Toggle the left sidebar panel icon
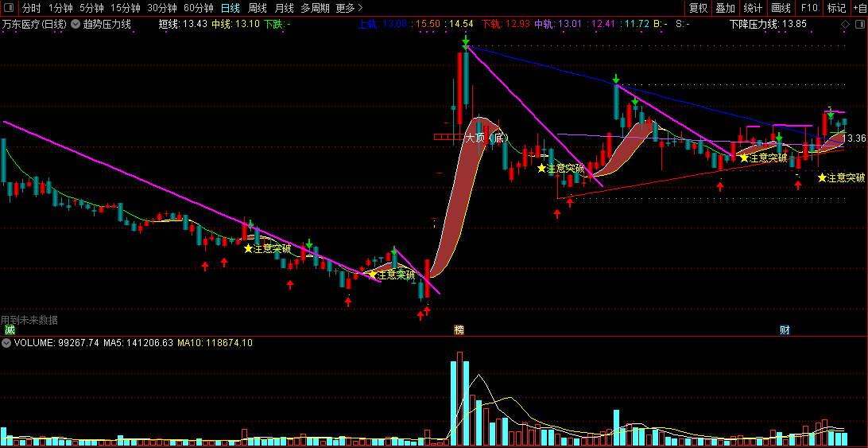The image size is (868, 448). click(x=9, y=8)
